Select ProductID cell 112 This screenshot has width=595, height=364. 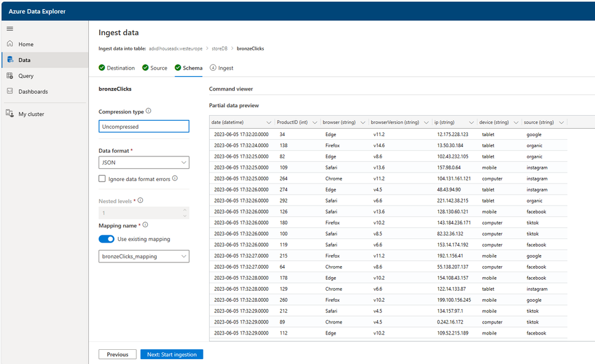pyautogui.click(x=284, y=333)
